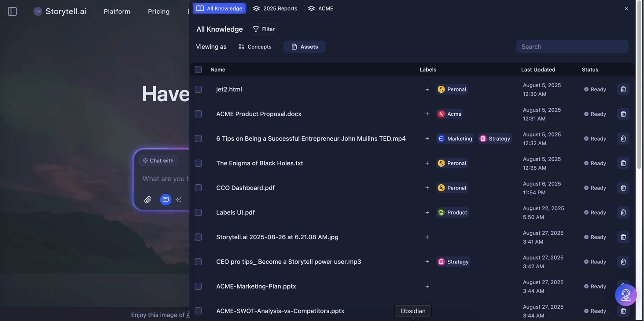The image size is (644, 321).
Task: Add a label to the Storytell.ai jpg file
Action: (x=427, y=237)
